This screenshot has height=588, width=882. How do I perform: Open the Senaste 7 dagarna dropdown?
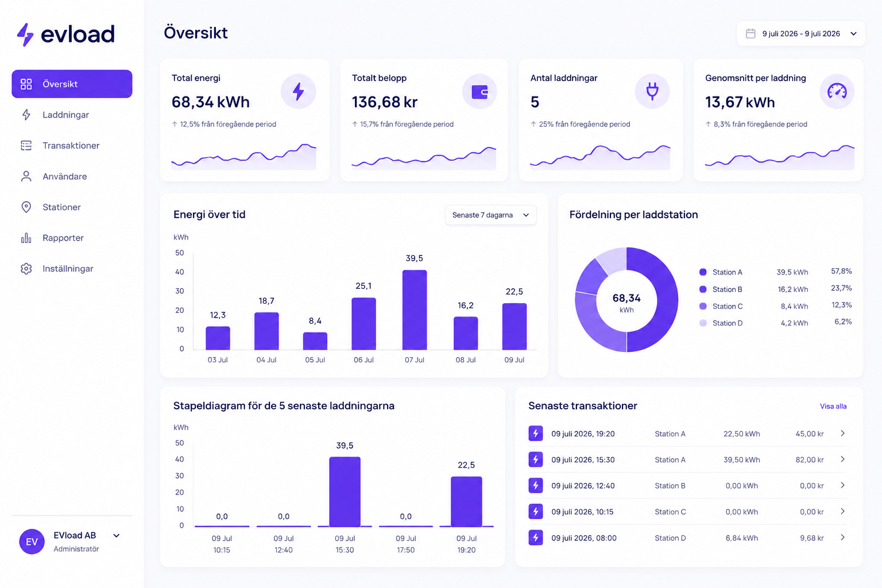(491, 215)
